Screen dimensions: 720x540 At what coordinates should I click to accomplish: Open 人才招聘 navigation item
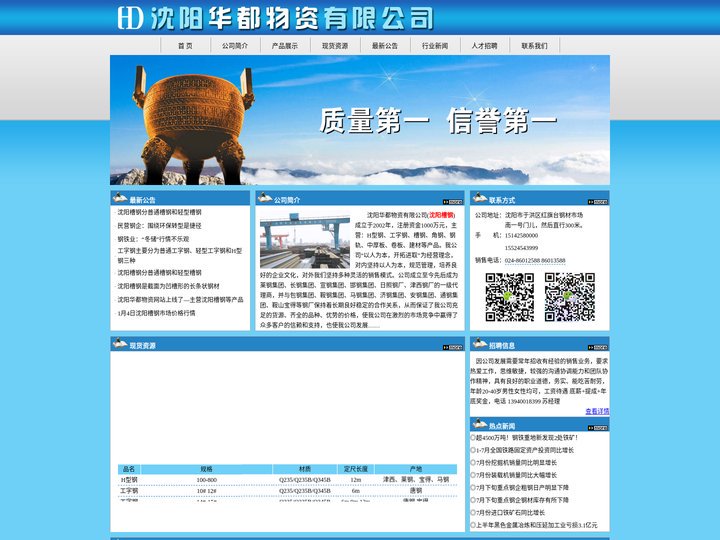484,46
